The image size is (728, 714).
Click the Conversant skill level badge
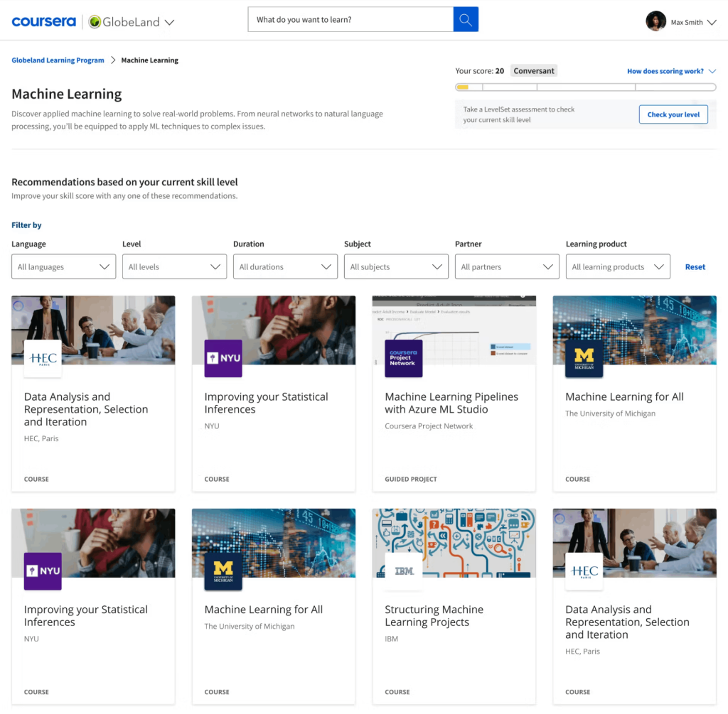click(x=533, y=71)
